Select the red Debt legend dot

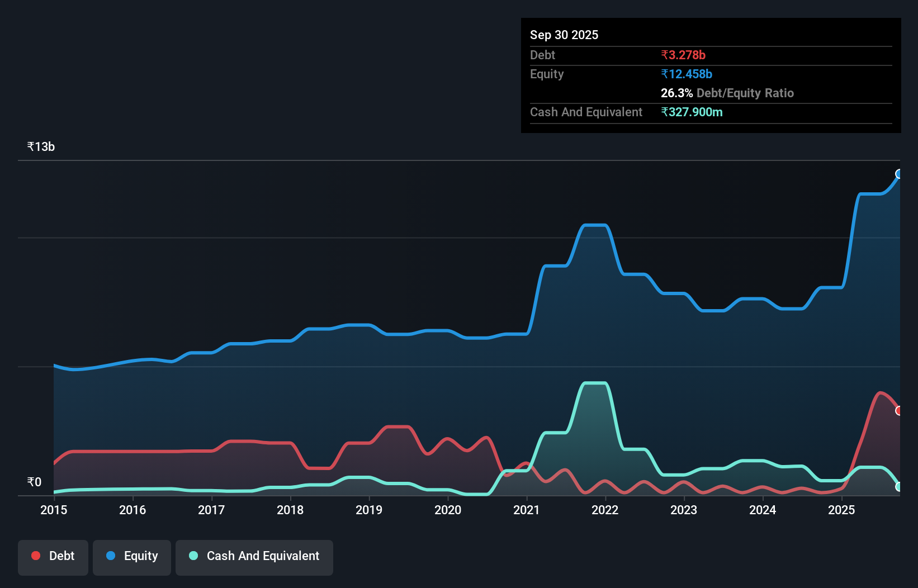point(35,556)
